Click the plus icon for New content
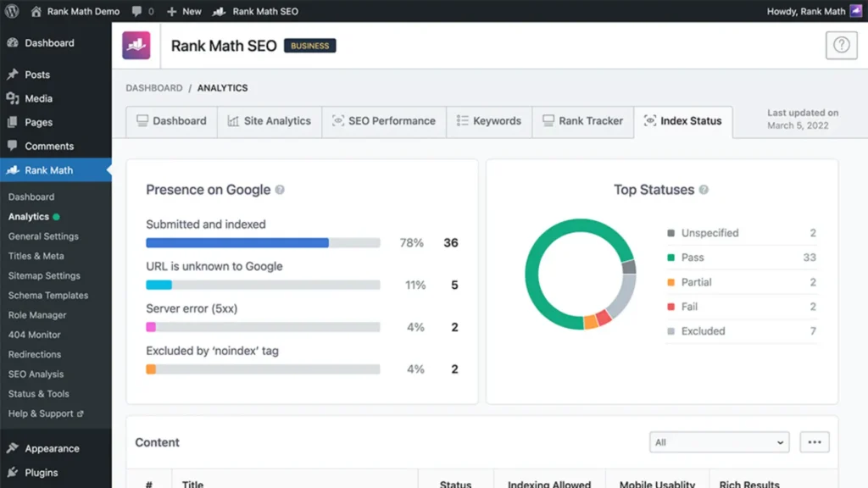 tap(171, 11)
